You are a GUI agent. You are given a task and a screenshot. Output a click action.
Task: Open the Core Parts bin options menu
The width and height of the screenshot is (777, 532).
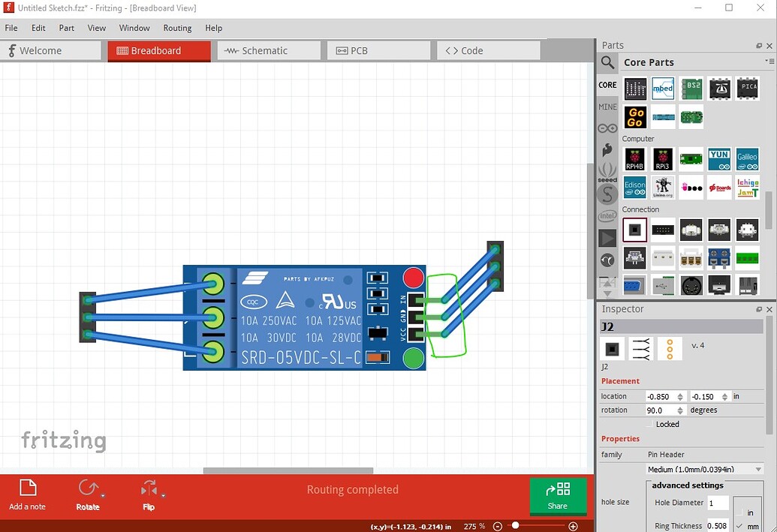(x=769, y=62)
